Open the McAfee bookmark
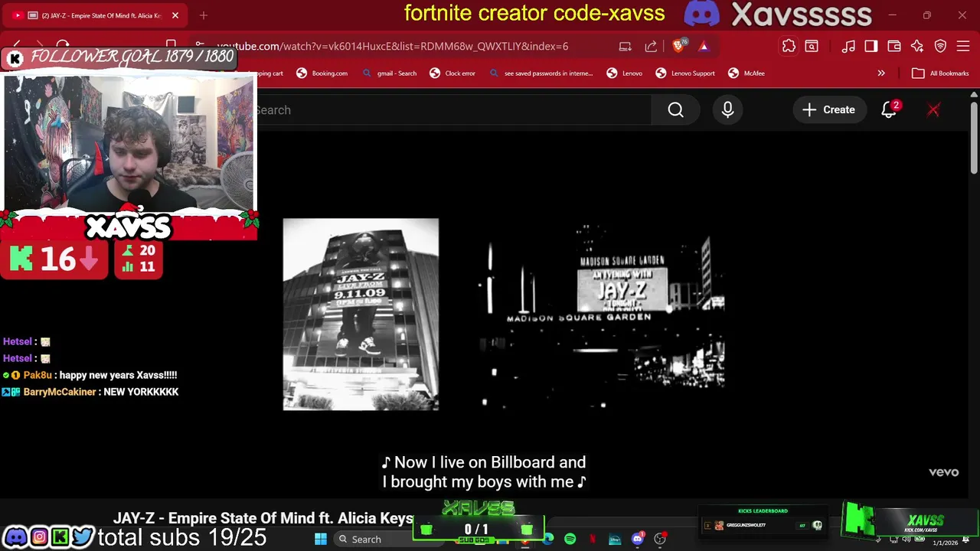The image size is (980, 551). (x=746, y=73)
